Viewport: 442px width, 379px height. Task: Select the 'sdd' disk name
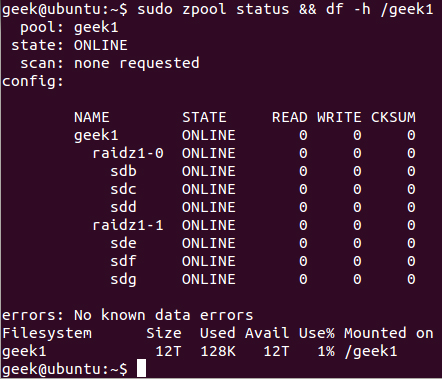123,207
